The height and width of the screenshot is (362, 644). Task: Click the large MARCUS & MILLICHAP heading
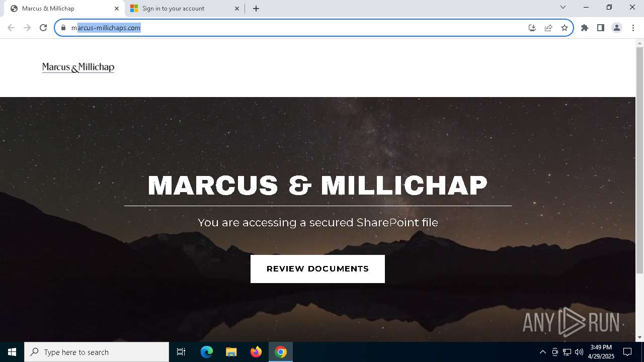[317, 185]
